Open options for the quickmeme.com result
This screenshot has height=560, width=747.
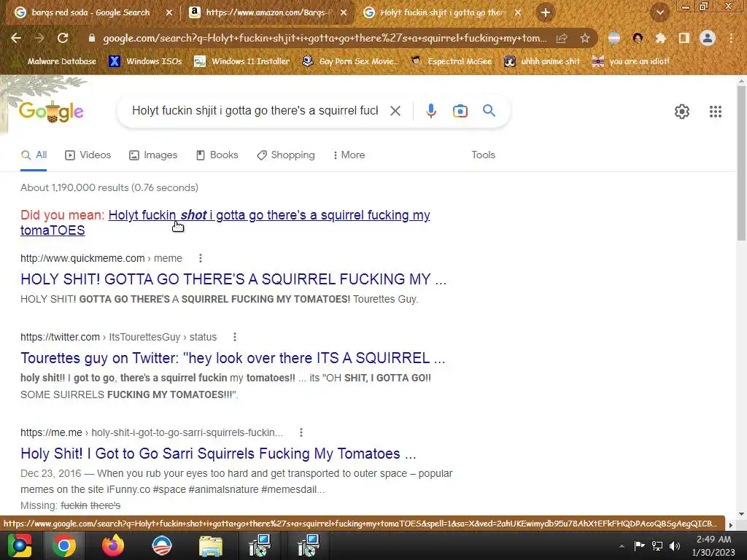coord(201,258)
